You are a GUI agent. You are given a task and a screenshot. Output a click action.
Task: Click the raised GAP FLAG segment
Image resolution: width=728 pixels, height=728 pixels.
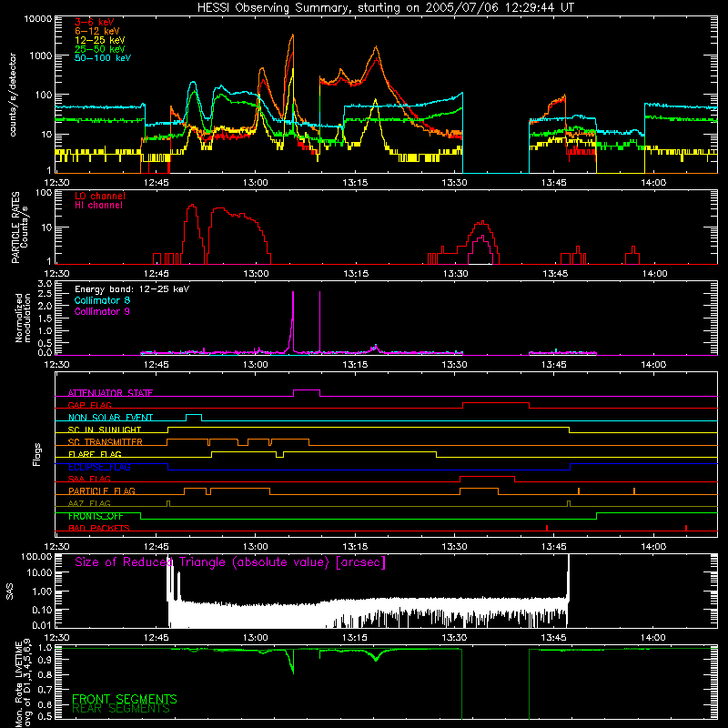(496, 402)
